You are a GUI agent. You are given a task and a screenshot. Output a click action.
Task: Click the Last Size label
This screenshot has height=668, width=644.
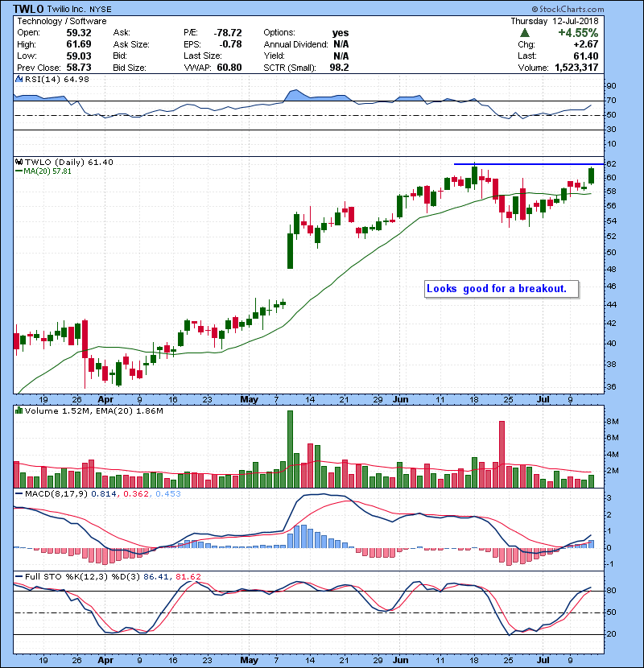pos(202,56)
